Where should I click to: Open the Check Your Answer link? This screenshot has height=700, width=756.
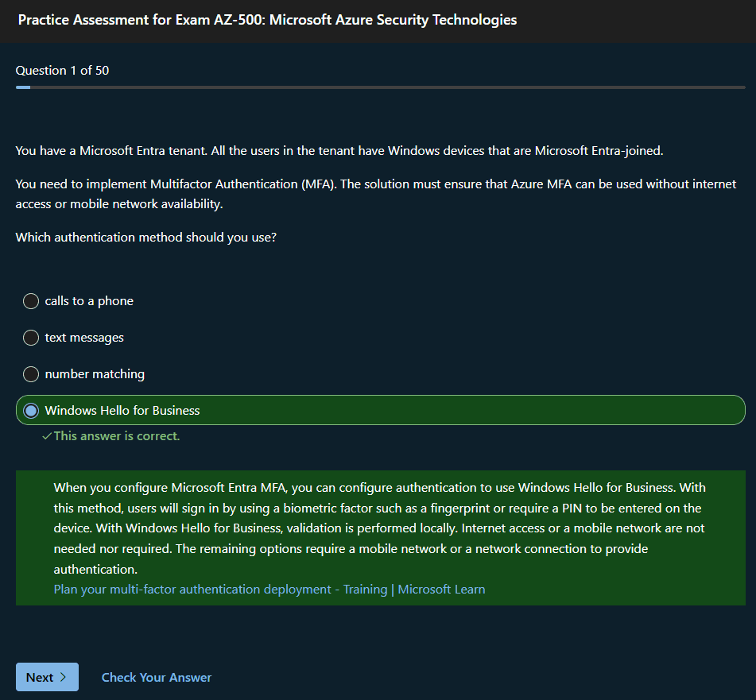[157, 678]
